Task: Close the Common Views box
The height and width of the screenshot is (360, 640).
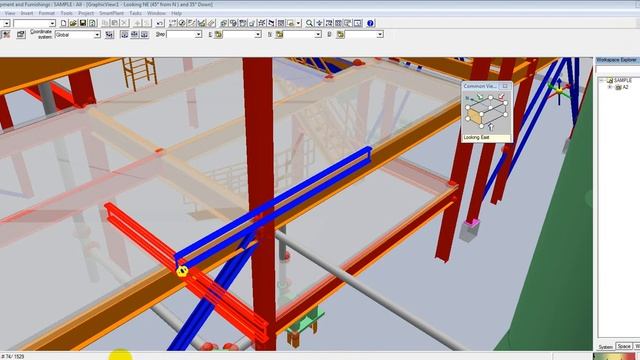Action: coord(505,86)
